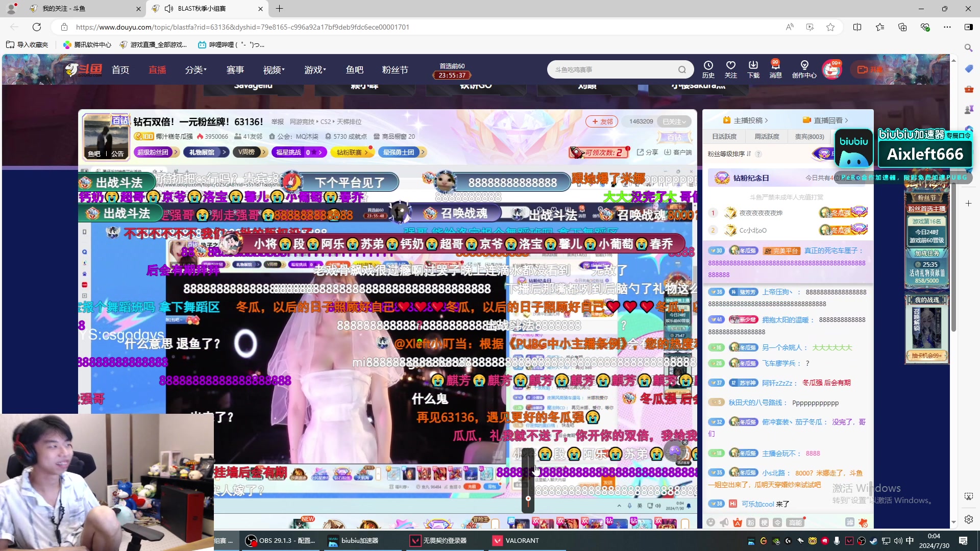This screenshot has height=551, width=980.
Task: Click the 令 icon in chat toolbar
Action: (x=777, y=522)
